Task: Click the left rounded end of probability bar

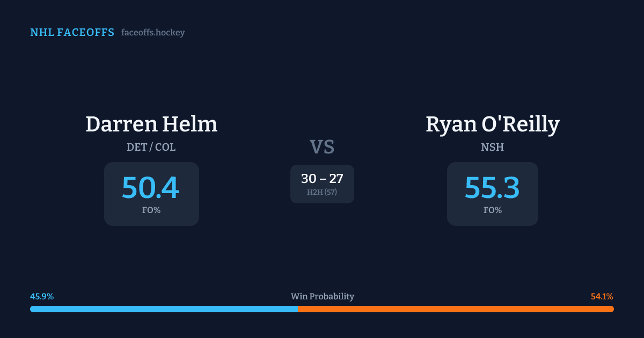Action: click(x=32, y=309)
